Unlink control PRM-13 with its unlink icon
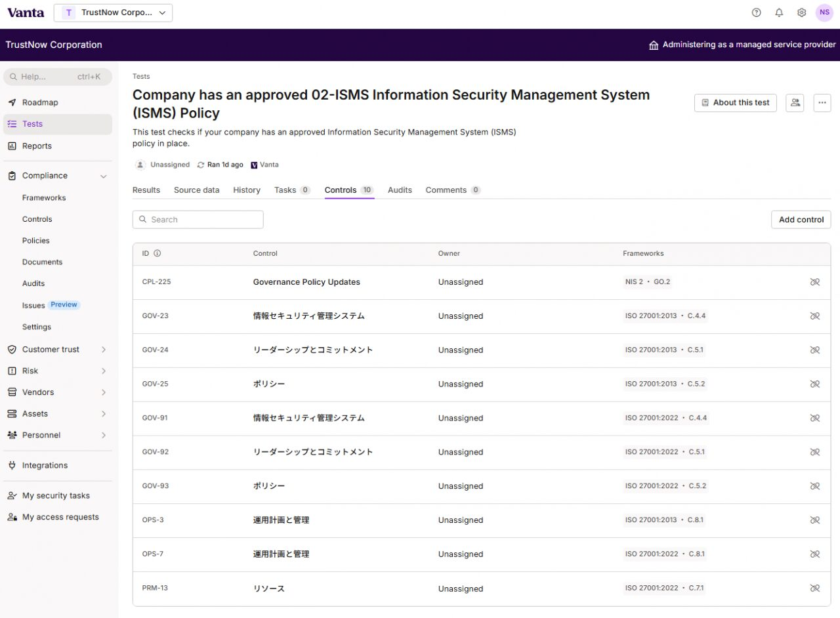 [x=815, y=588]
